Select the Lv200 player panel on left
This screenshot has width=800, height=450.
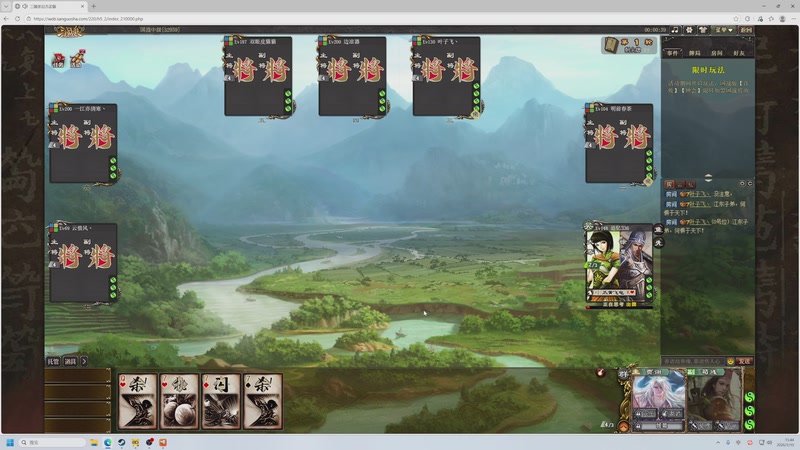[83, 143]
